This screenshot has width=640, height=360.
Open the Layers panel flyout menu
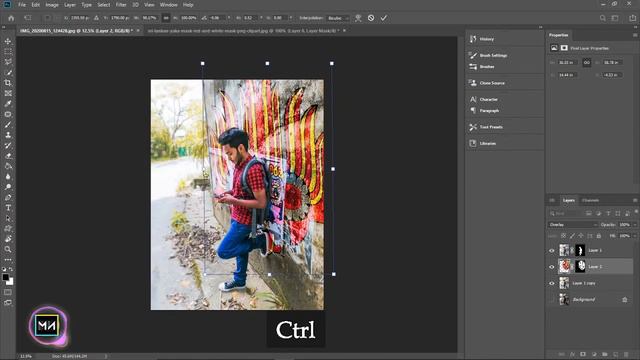(635, 200)
